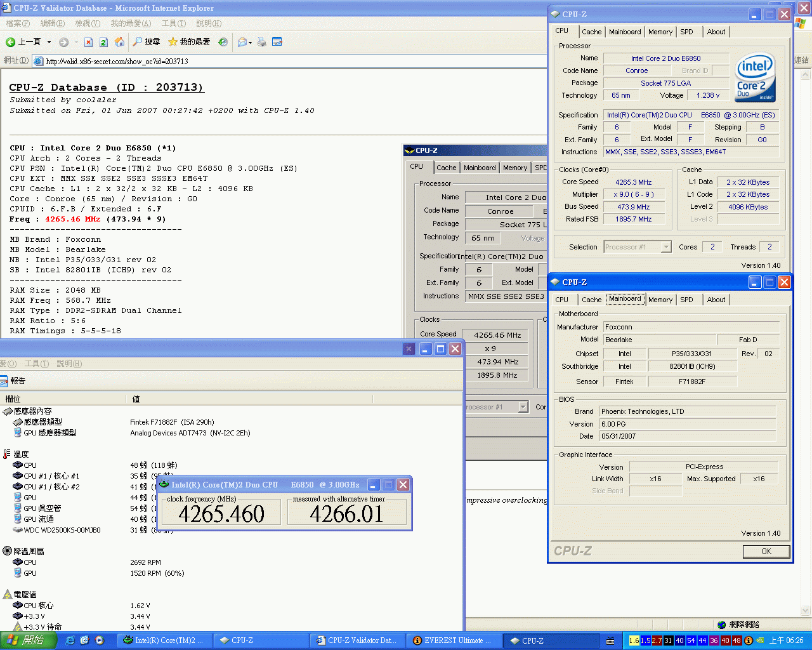Select SPD tab in lower CPU-Z Mainboard window

coord(686,300)
